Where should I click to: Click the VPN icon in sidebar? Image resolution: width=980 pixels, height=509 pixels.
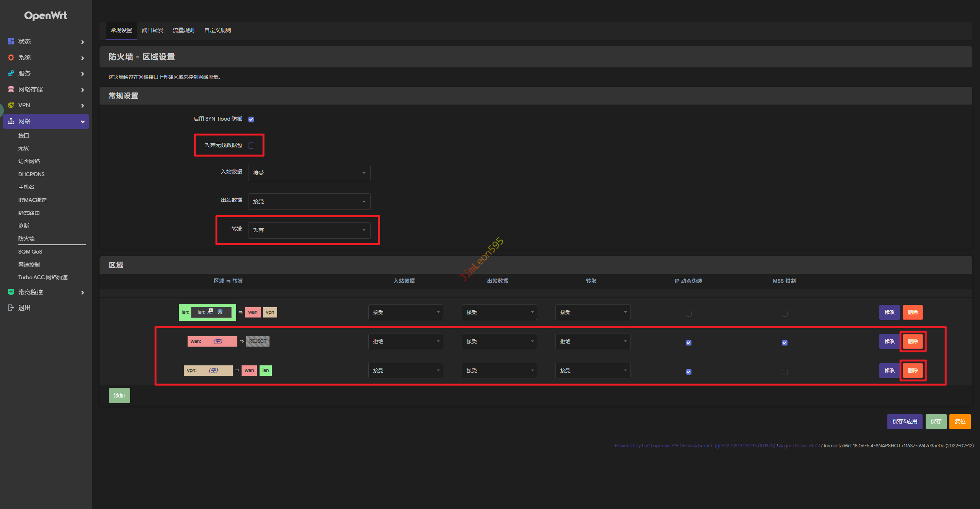[x=11, y=105]
